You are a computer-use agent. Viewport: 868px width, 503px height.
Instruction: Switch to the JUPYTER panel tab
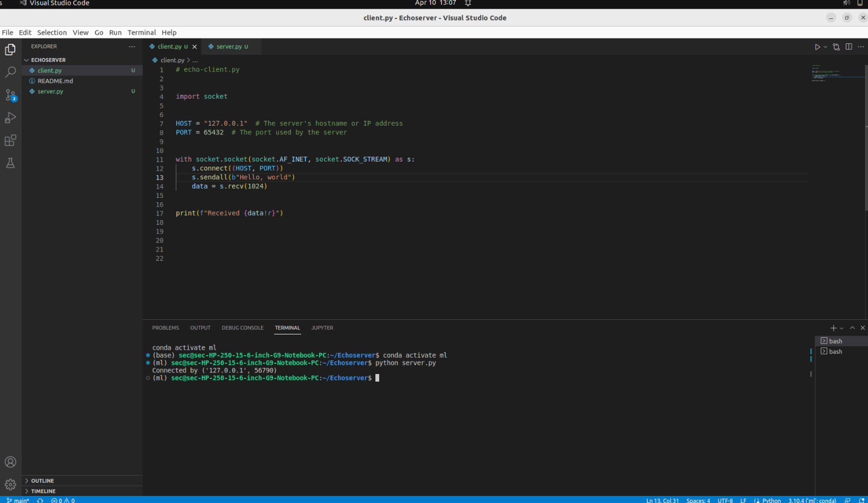click(322, 327)
